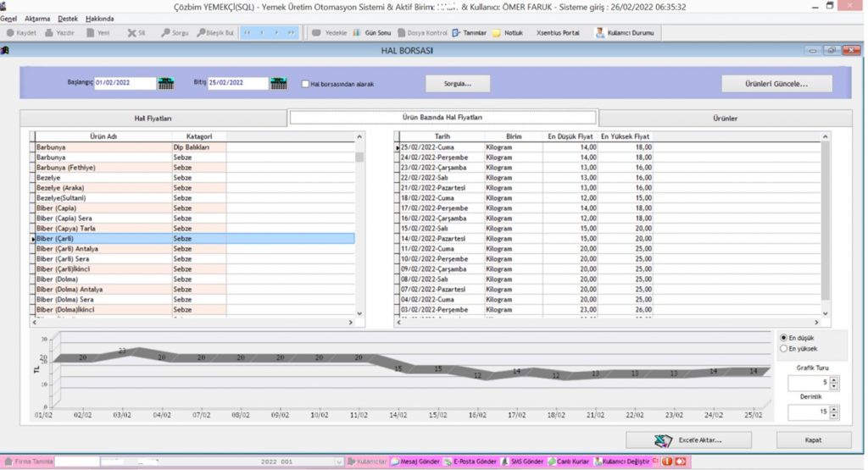Select the En yüksek radio button
868x470 pixels.
pos(782,348)
